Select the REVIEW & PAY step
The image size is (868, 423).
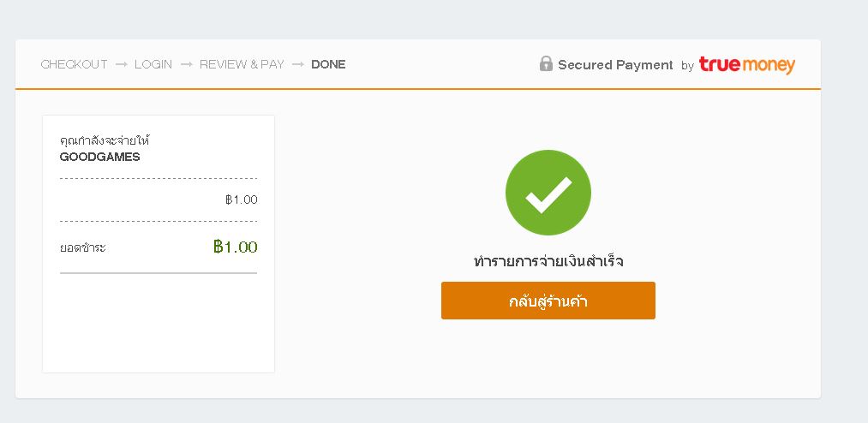242,65
